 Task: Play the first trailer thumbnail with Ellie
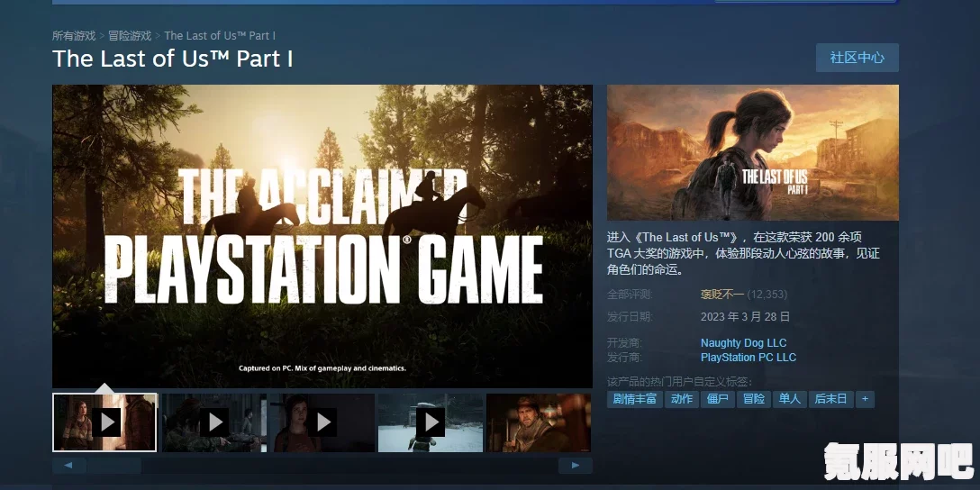coord(105,422)
